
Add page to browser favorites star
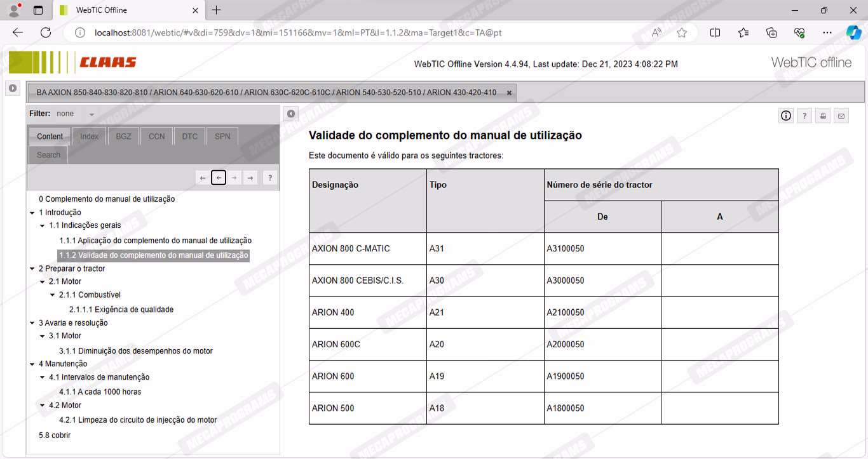(682, 32)
